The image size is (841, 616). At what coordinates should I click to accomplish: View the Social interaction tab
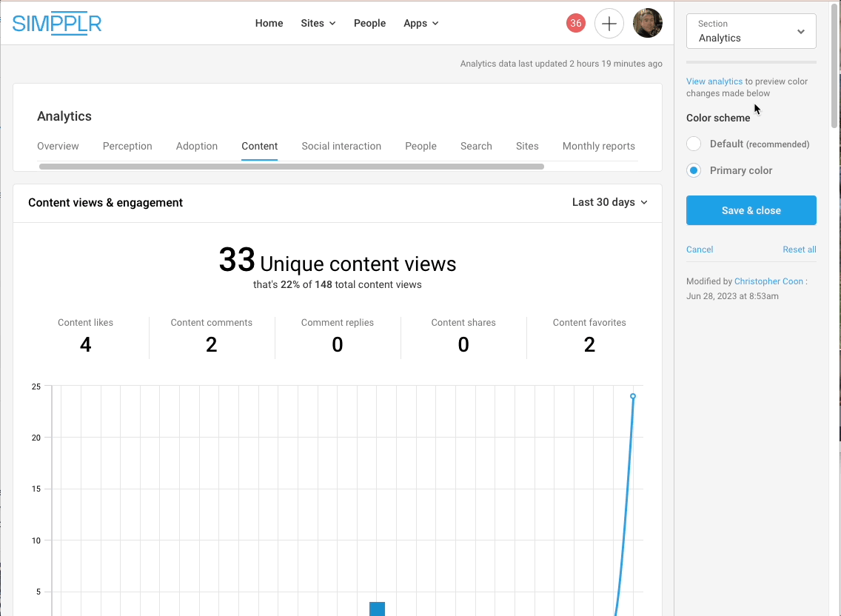click(341, 146)
